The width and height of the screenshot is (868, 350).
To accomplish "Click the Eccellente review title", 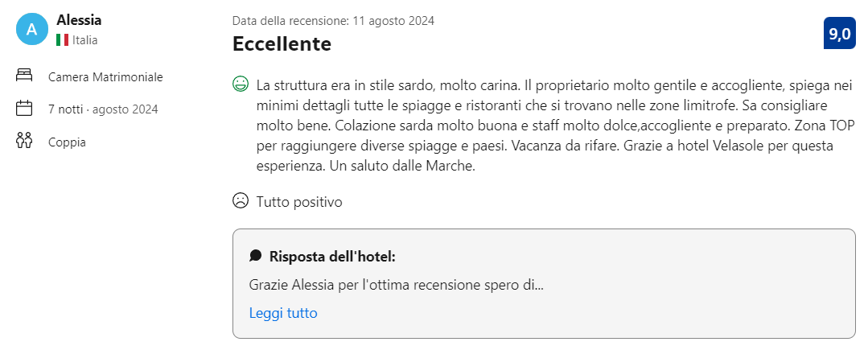I will 282,43.
